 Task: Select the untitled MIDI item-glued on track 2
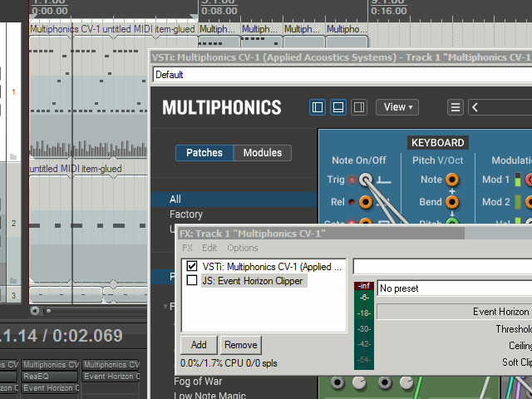click(x=88, y=225)
